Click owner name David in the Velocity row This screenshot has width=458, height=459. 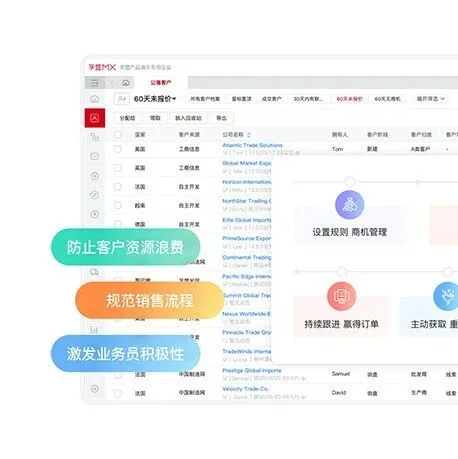(x=339, y=393)
